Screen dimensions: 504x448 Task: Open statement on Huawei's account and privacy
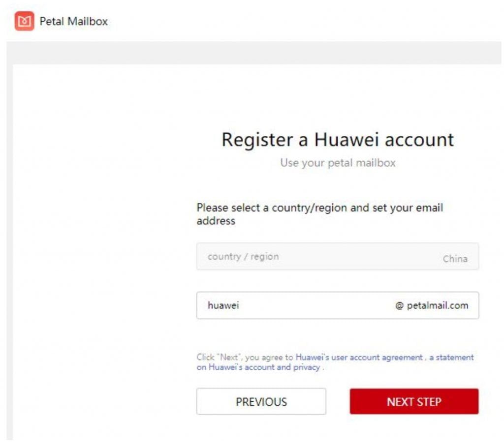pos(451,358)
